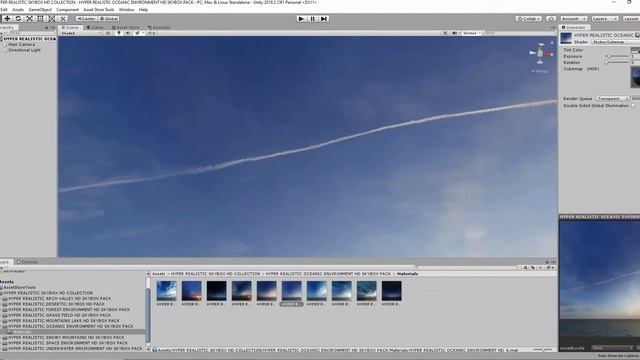Open the Render Queue dropdown
This screenshot has height=360, width=640.
613,98
